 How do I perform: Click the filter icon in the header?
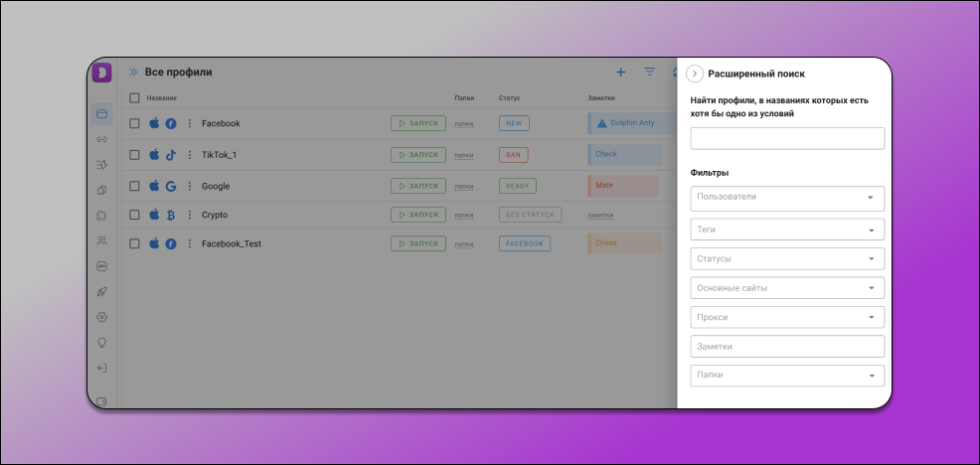pyautogui.click(x=650, y=73)
